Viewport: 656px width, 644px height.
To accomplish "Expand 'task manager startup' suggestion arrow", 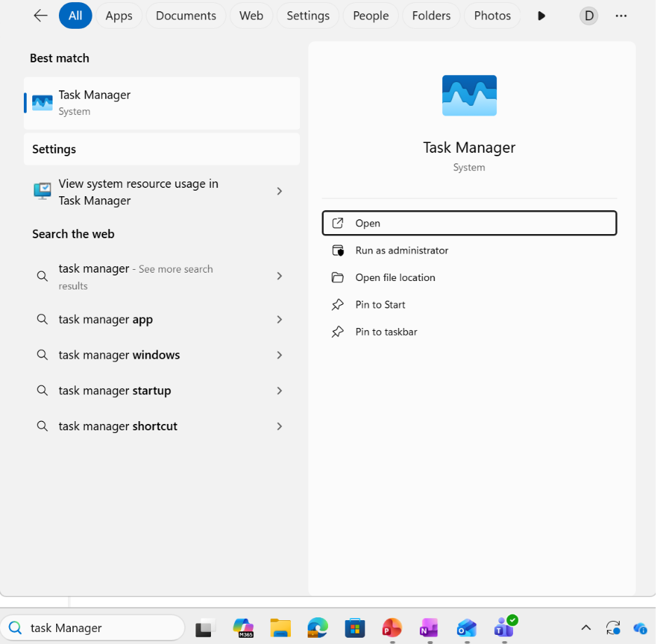I will [x=280, y=390].
